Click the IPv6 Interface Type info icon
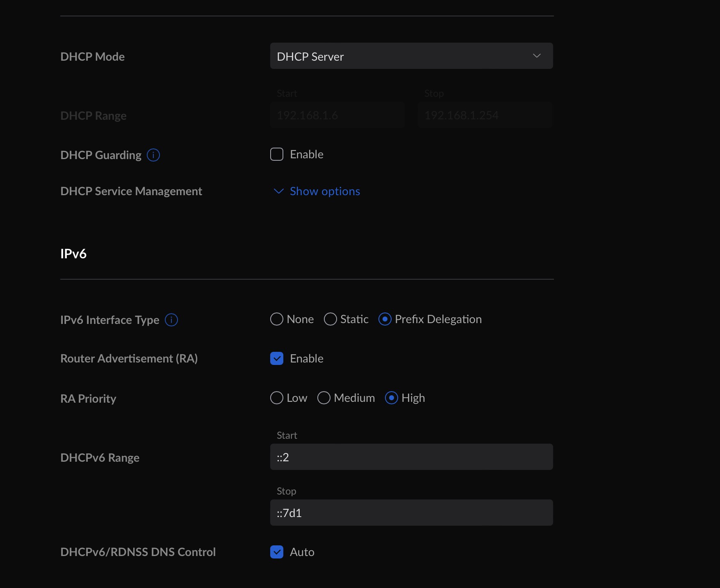720x588 pixels. [171, 320]
